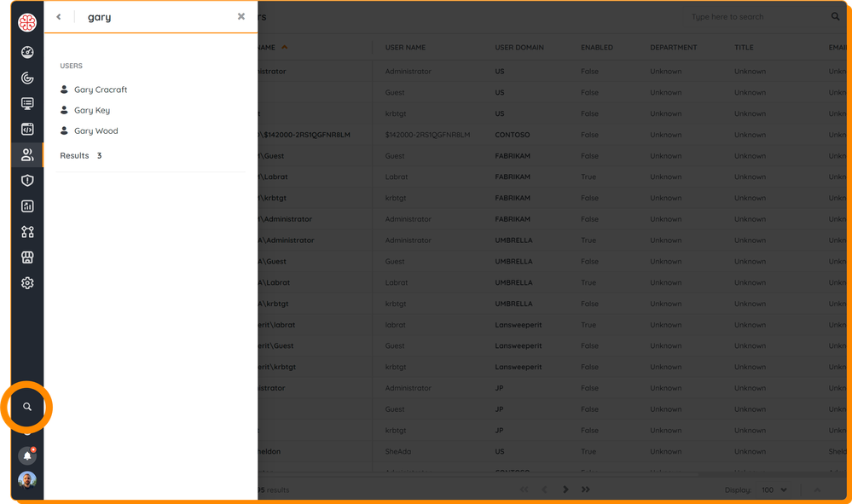Open the Scanning spiral icon in sidebar
Screen dimensions: 852x504
(27, 78)
